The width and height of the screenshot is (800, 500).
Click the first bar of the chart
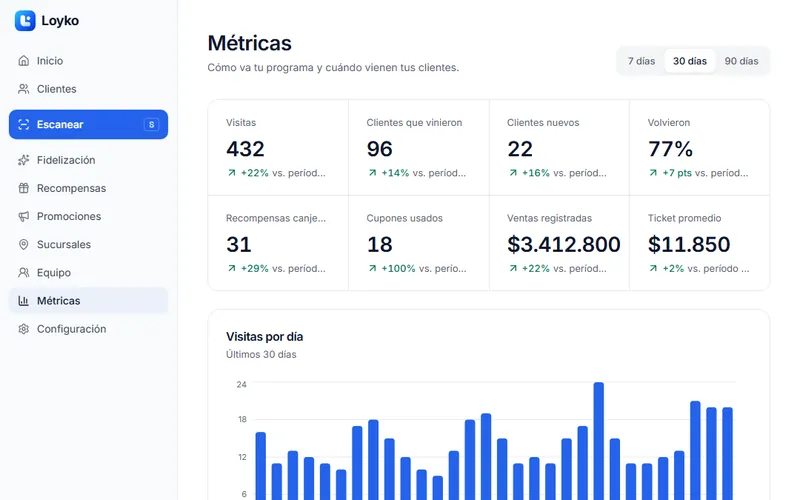click(x=260, y=466)
